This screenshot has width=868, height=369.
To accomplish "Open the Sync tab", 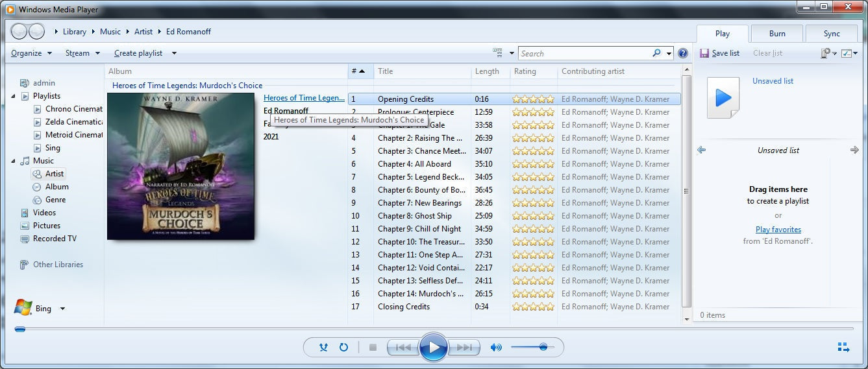I will pos(831,34).
